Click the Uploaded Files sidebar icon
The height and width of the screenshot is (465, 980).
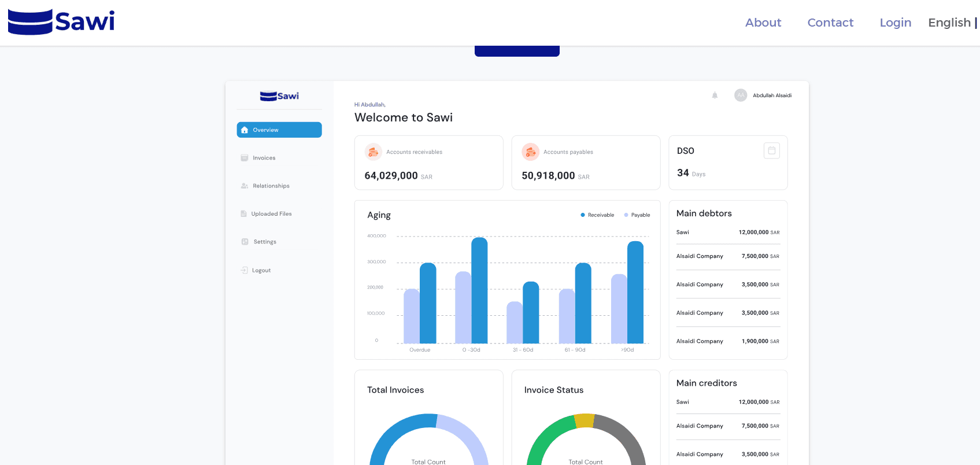pyautogui.click(x=243, y=214)
